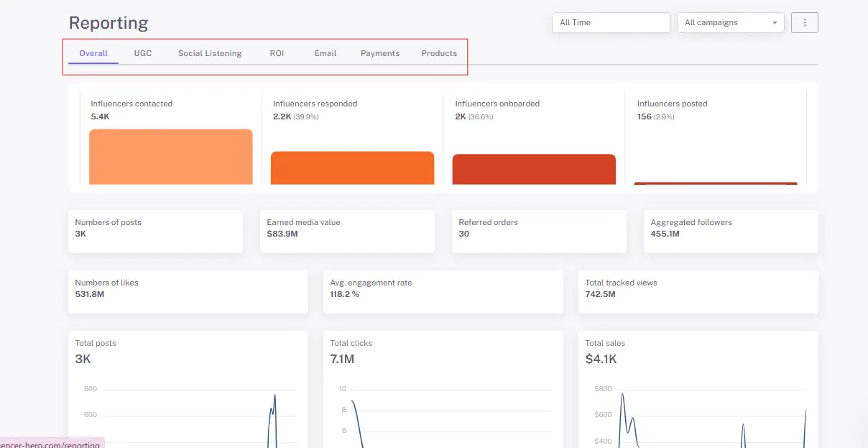This screenshot has height=448, width=868.
Task: Click the Total posts chart title
Action: pos(96,343)
